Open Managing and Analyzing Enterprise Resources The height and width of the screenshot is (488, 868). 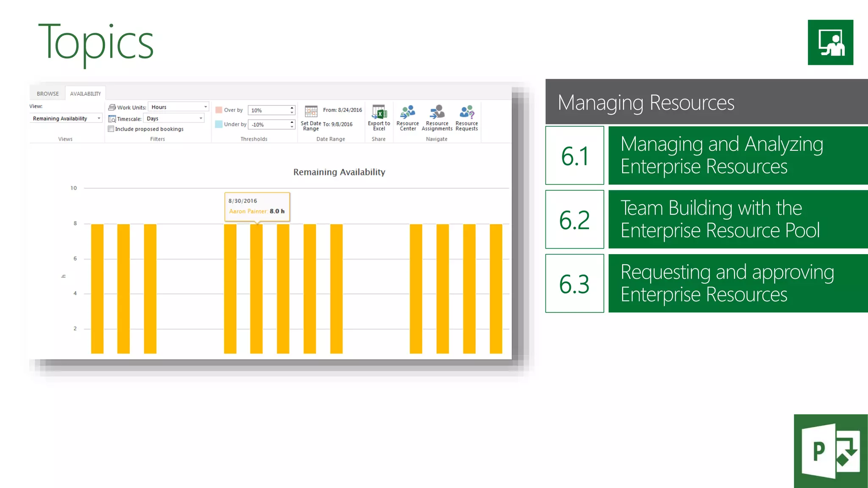click(738, 155)
